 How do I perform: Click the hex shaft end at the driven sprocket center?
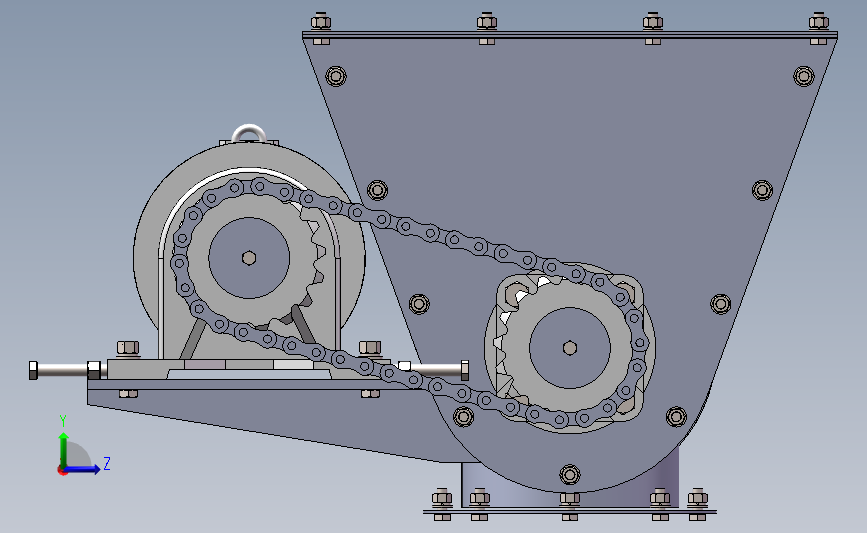[x=570, y=348]
